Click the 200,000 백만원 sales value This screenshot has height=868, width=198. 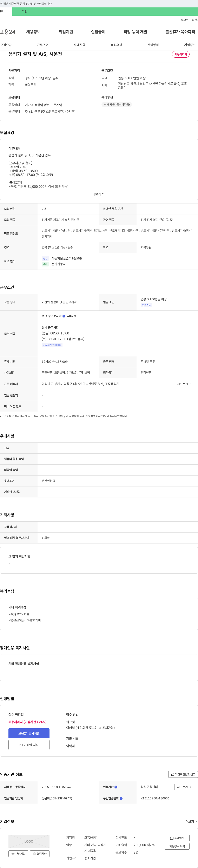point(145,845)
